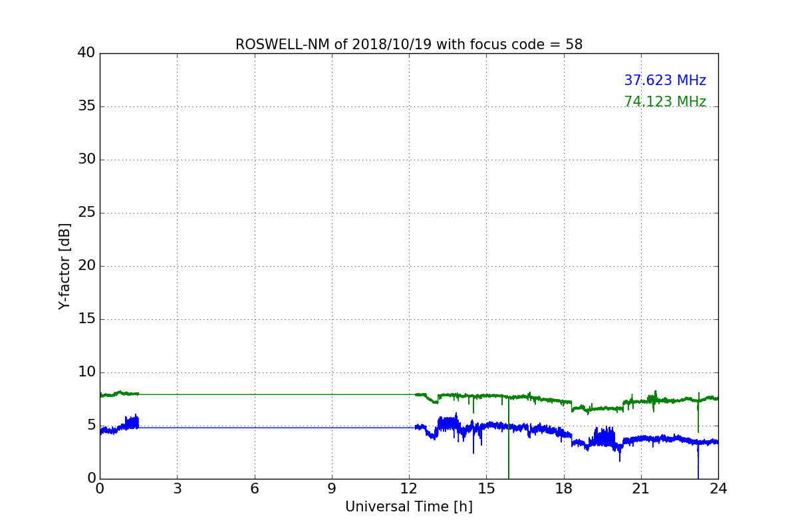The height and width of the screenshot is (532, 798).
Task: Click the green spike dropping to zero near 16h
Action: (509, 439)
